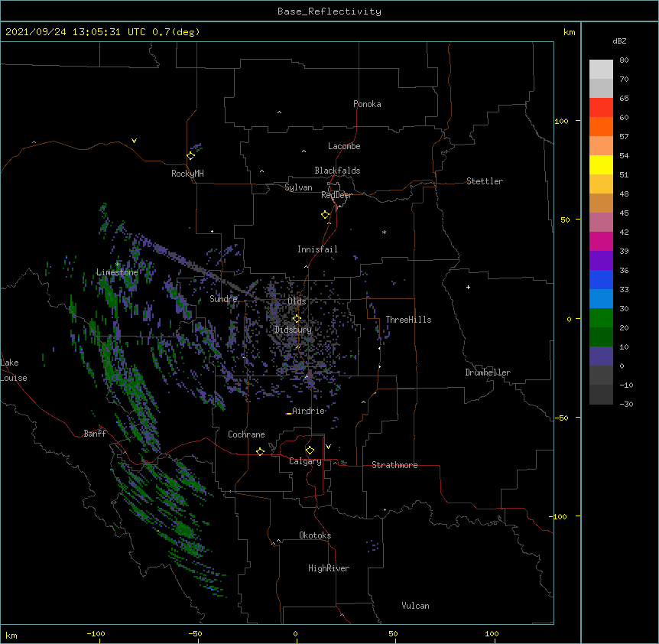Select the orange 57-60 dBZ legend swatch
This screenshot has height=644, width=659.
(601, 126)
